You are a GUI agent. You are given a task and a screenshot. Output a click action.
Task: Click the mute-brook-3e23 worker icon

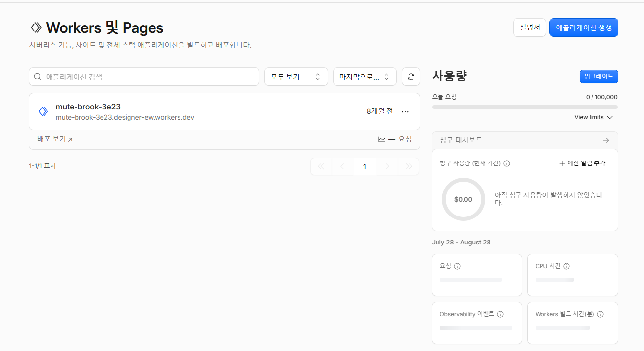point(43,111)
